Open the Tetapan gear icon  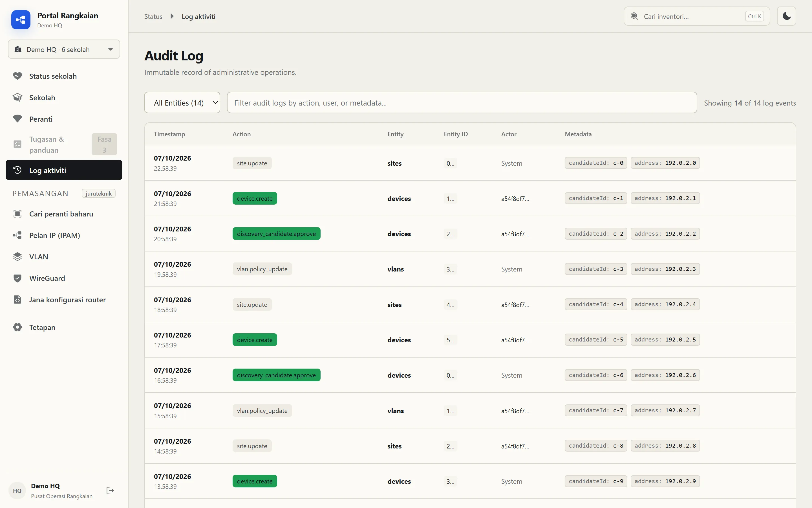click(x=17, y=327)
